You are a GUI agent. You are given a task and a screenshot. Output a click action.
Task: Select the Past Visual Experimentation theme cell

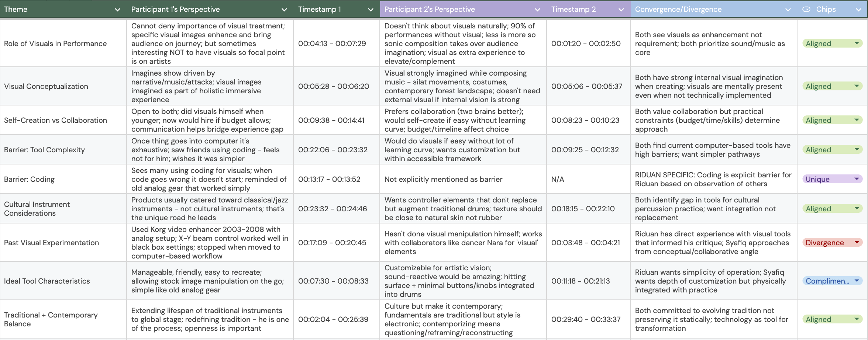63,243
